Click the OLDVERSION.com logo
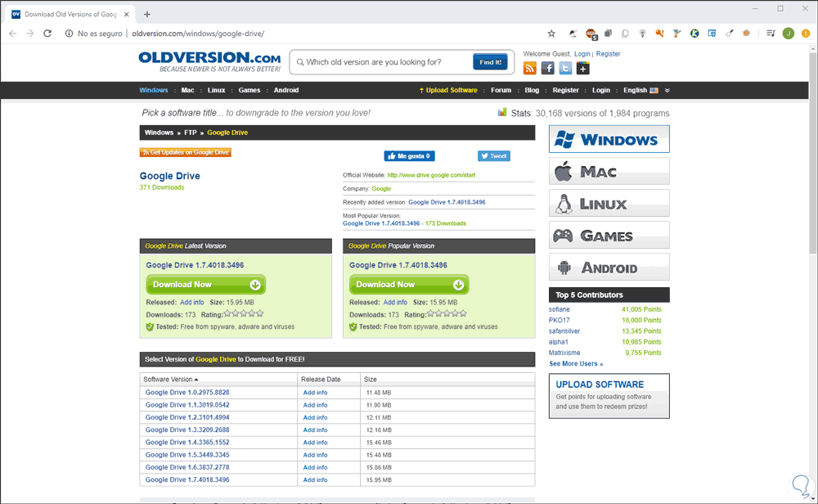The width and height of the screenshot is (818, 504). pyautogui.click(x=209, y=61)
